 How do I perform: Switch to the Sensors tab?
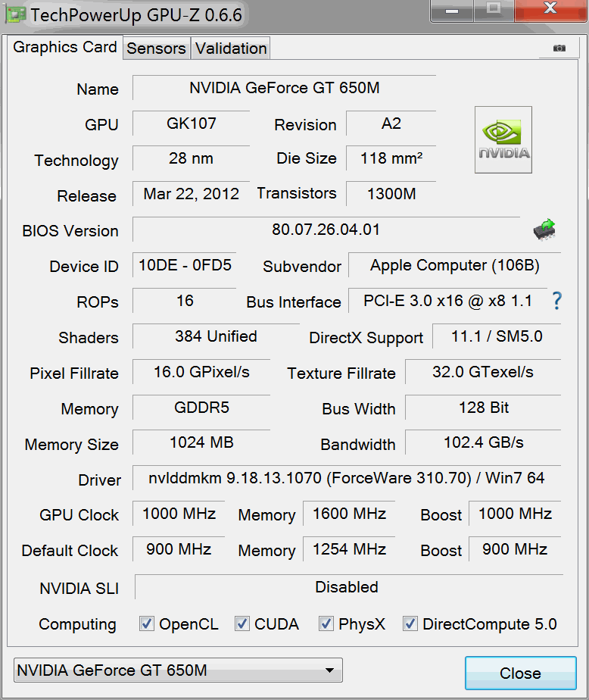156,48
